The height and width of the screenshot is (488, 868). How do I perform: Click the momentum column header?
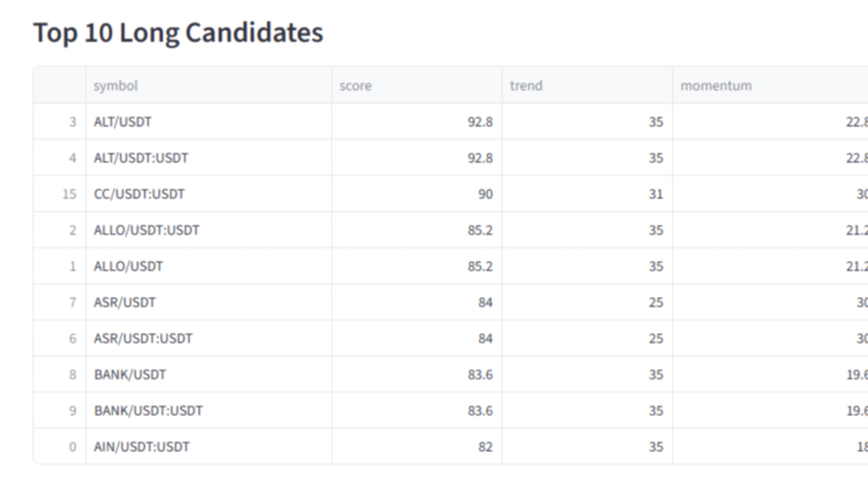[770, 85]
